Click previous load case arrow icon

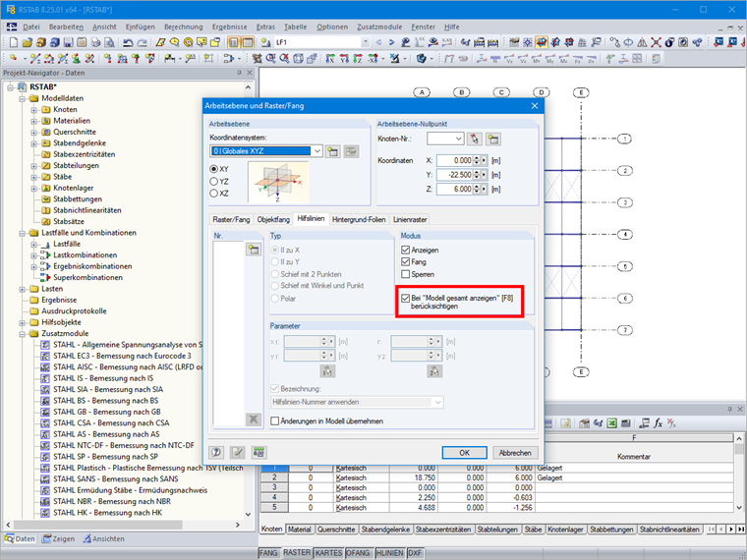coord(378,42)
